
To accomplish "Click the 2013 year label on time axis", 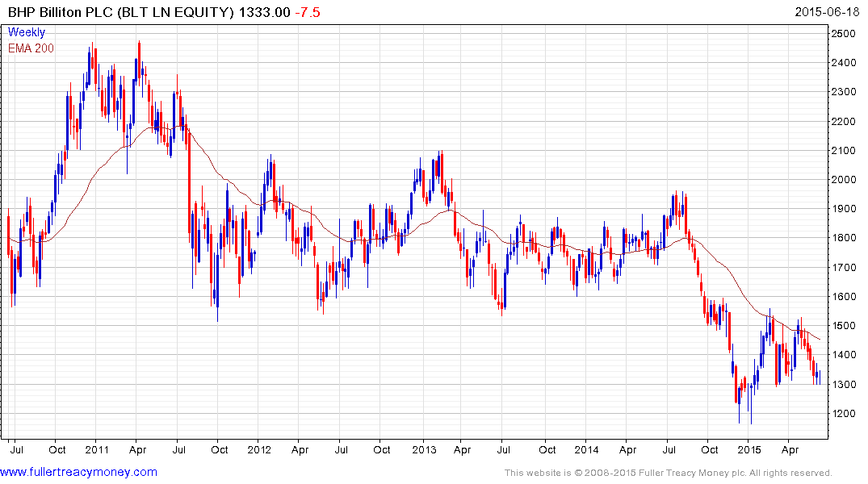I will [x=424, y=449].
